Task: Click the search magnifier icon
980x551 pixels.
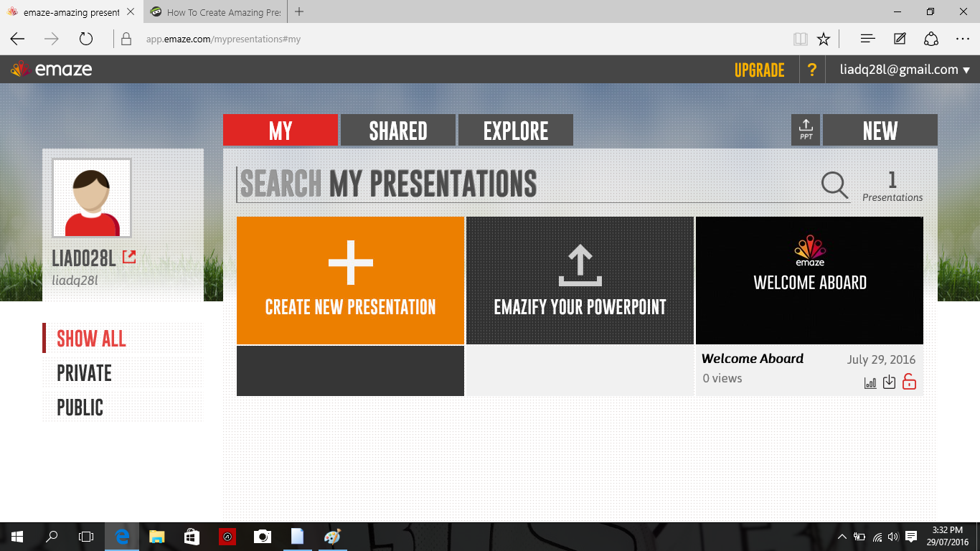Action: tap(834, 184)
